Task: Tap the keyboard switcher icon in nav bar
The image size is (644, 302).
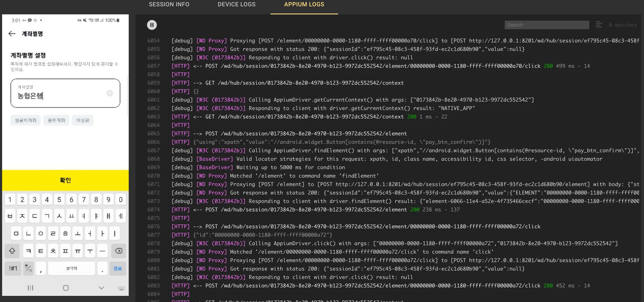Action: 121,288
